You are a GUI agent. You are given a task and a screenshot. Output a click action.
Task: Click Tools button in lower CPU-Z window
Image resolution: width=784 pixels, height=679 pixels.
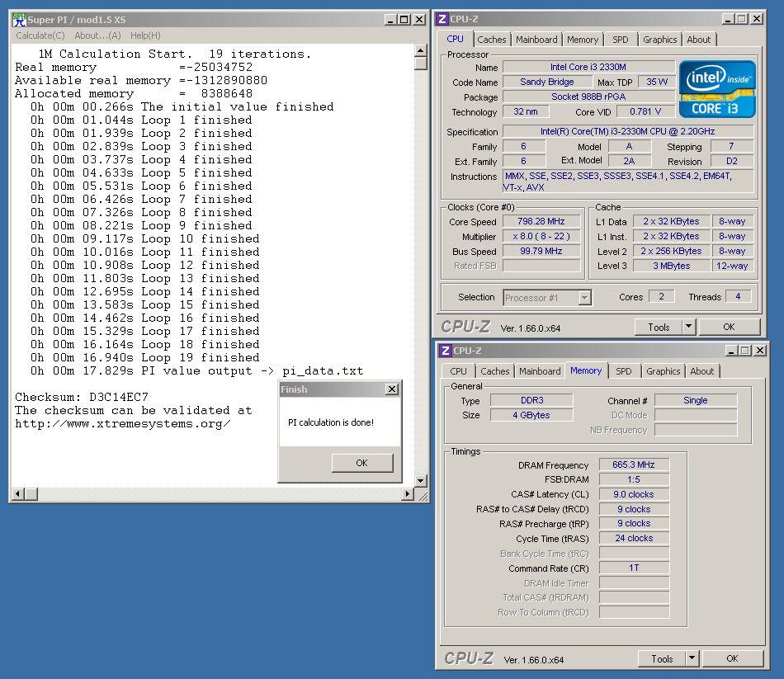click(x=662, y=659)
